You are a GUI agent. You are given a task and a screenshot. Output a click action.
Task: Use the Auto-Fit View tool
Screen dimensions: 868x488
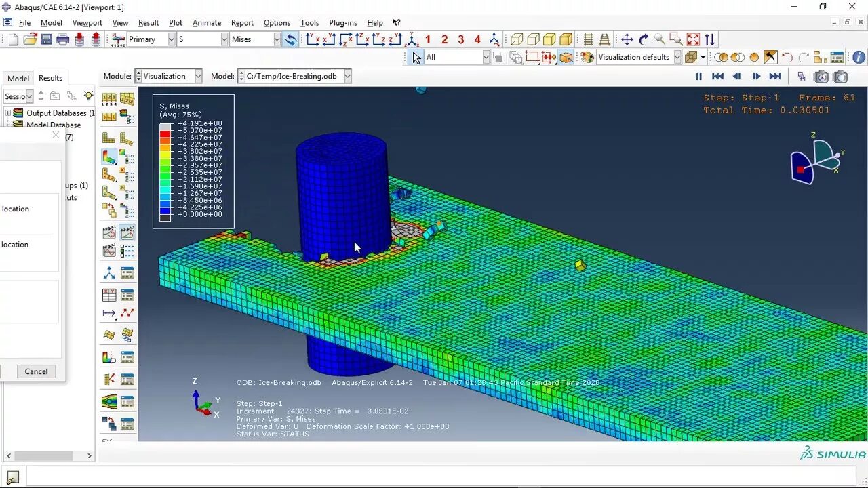[x=692, y=39]
